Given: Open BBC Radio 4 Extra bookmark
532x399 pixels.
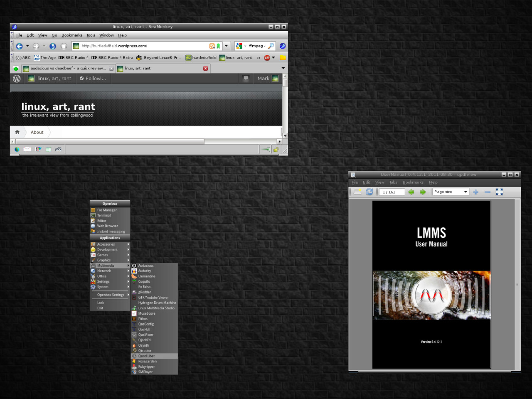Looking at the screenshot, I should pos(112,58).
